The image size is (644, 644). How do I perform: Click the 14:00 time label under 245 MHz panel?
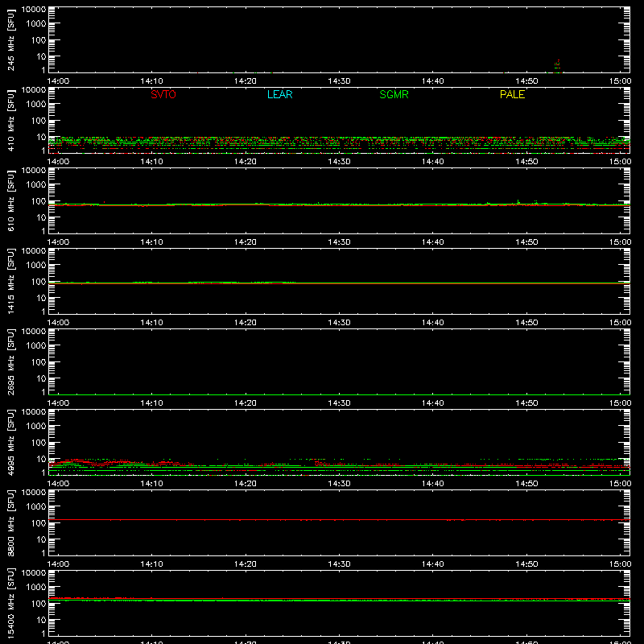pos(58,81)
